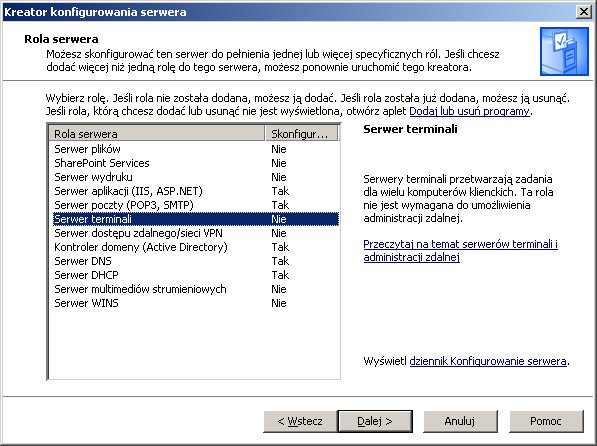
Task: Click the Wstecz back button
Action: (300, 421)
